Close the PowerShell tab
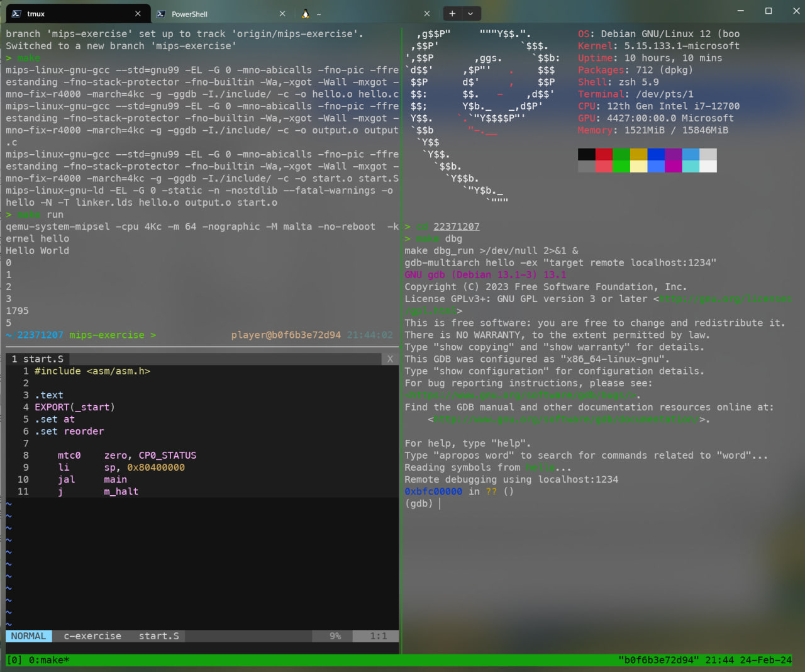 tap(282, 13)
